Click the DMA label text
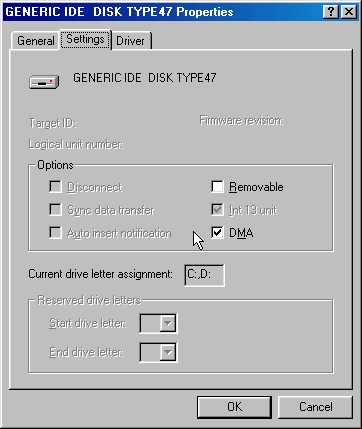The height and width of the screenshot is (429, 362). [241, 233]
